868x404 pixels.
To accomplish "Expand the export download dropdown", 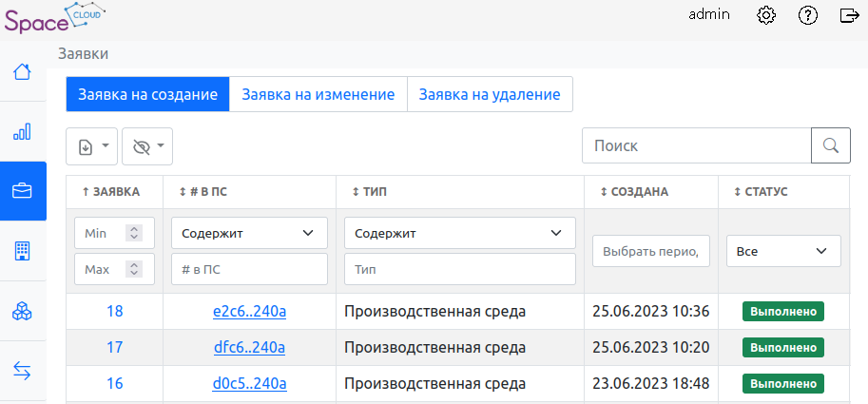I will click(x=92, y=146).
